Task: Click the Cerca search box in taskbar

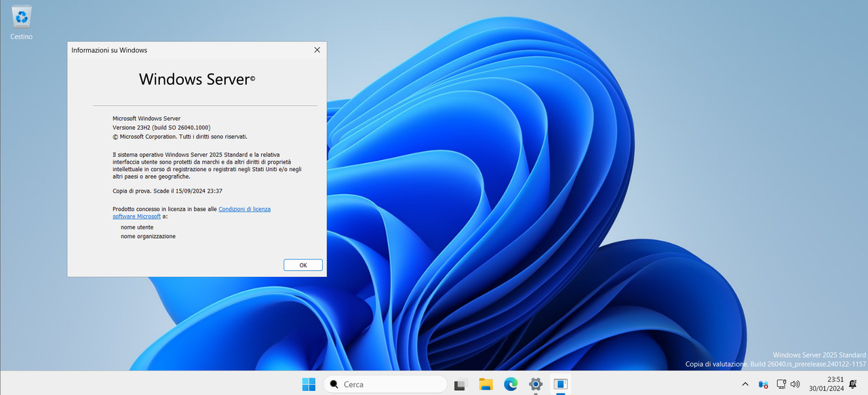Action: [384, 384]
